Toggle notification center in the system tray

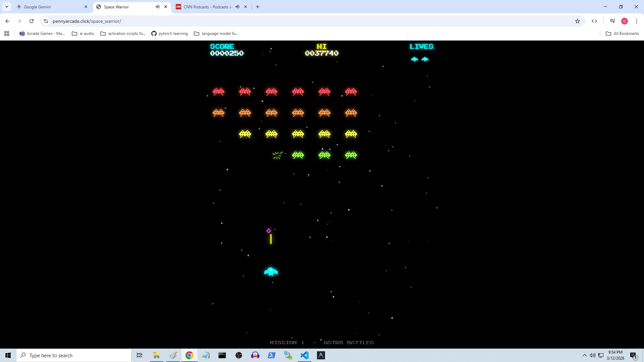tap(634, 355)
